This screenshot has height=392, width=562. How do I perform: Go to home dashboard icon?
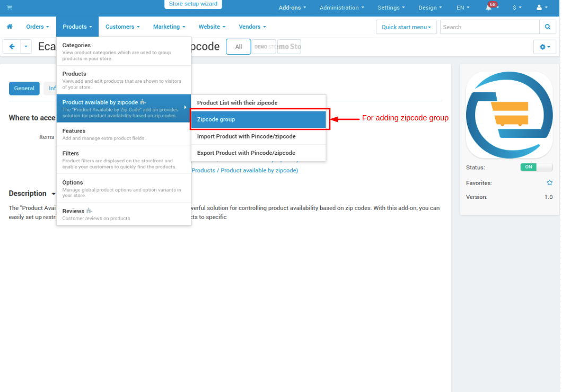[10, 27]
